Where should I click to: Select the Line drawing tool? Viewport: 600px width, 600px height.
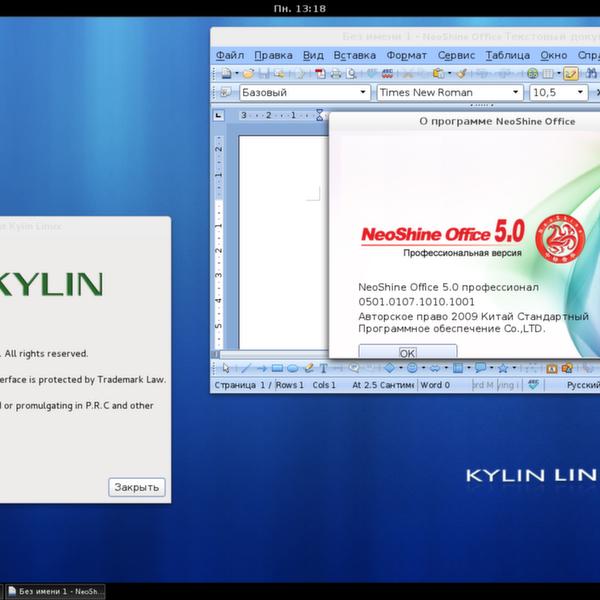pyautogui.click(x=245, y=368)
